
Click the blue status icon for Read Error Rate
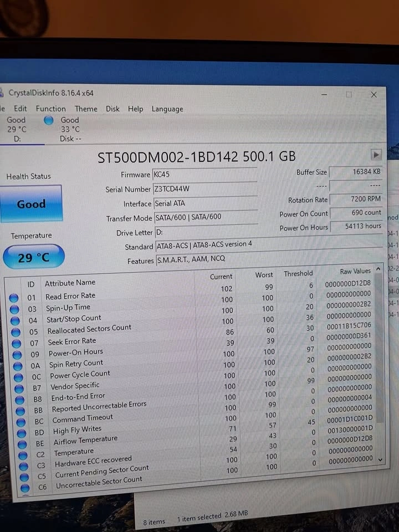pyautogui.click(x=14, y=298)
